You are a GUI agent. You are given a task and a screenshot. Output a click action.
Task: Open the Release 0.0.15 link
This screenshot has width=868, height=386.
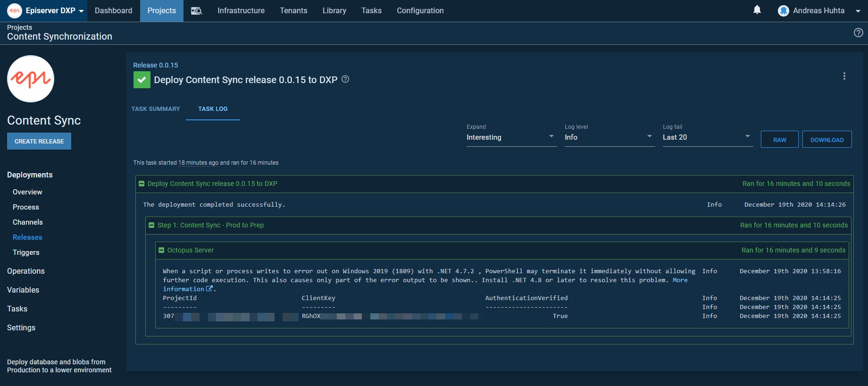pyautogui.click(x=155, y=65)
